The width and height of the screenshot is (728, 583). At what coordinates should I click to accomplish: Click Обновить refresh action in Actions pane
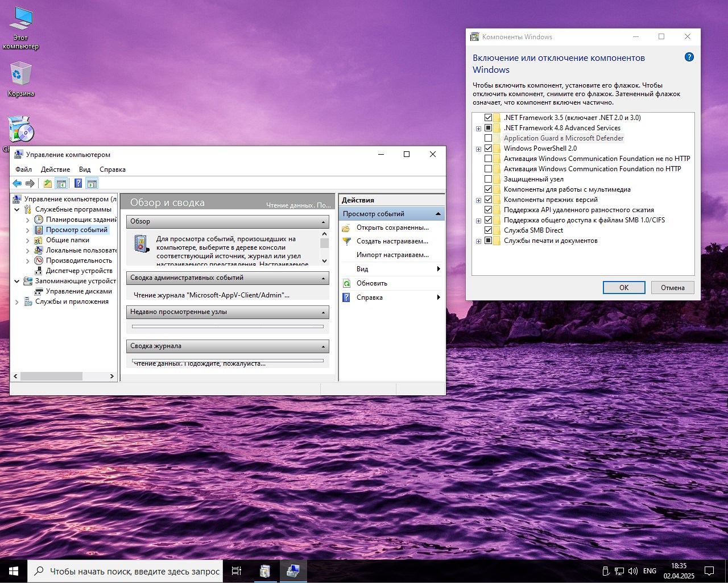click(371, 283)
